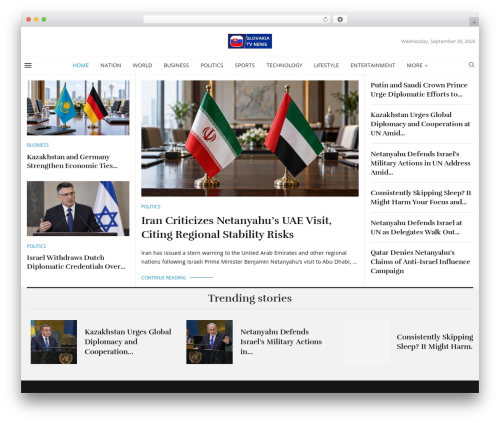Go to the Home menu item

point(81,65)
